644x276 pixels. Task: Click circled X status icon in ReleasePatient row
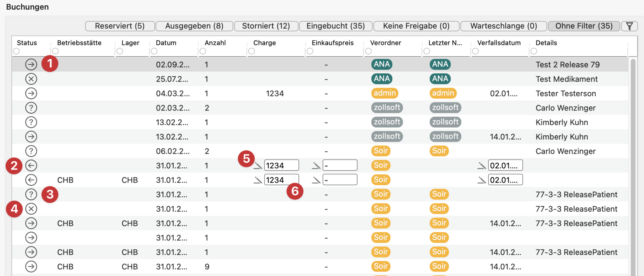(31, 209)
